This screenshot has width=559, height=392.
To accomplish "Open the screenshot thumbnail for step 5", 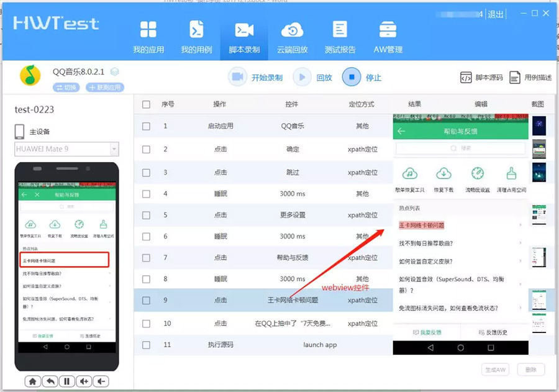I will [539, 214].
